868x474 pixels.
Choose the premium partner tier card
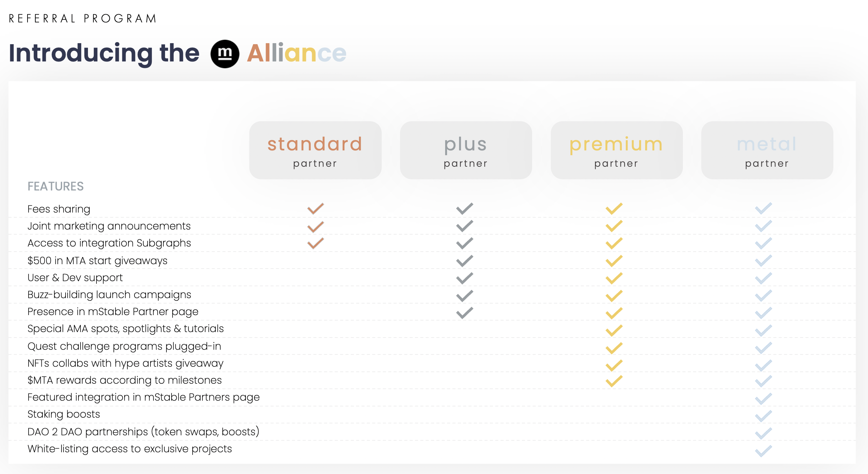pyautogui.click(x=616, y=150)
